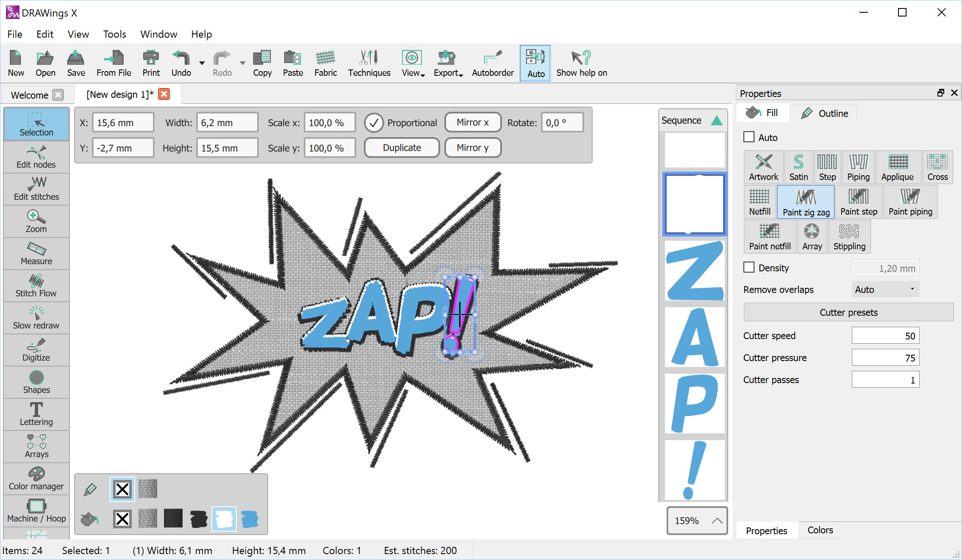962x560 pixels.
Task: Choose the Measure tool
Action: [x=36, y=254]
